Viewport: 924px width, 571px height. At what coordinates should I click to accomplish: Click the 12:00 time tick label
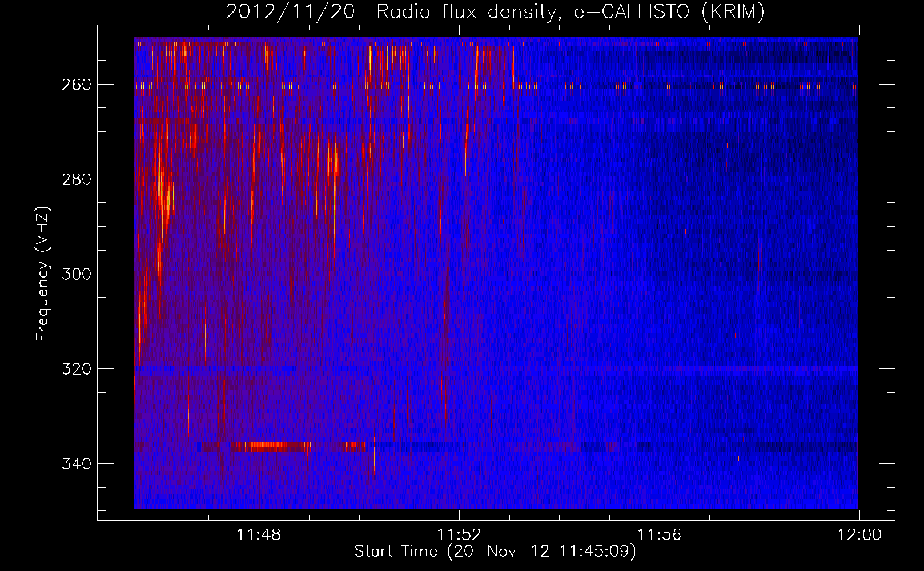click(x=859, y=535)
